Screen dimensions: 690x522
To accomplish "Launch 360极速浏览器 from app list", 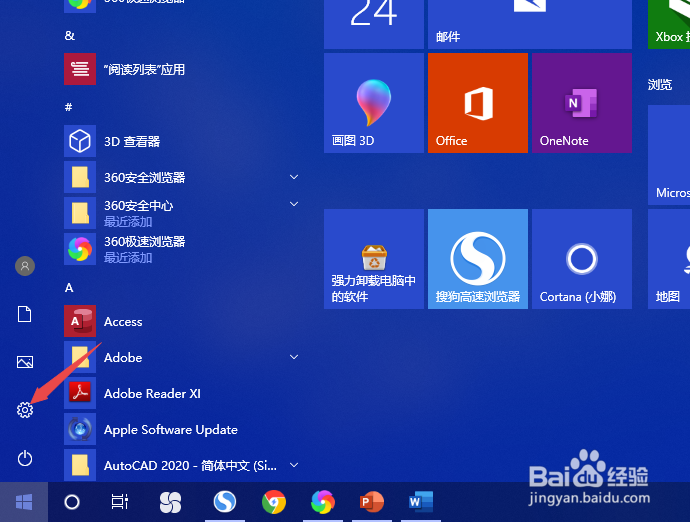I will (x=183, y=249).
